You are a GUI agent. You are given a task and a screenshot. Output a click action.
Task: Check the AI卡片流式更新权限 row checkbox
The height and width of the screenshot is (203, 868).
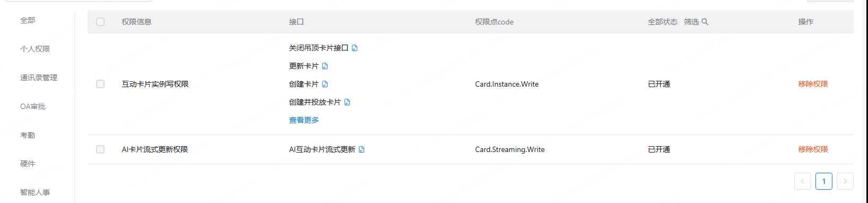(x=100, y=149)
